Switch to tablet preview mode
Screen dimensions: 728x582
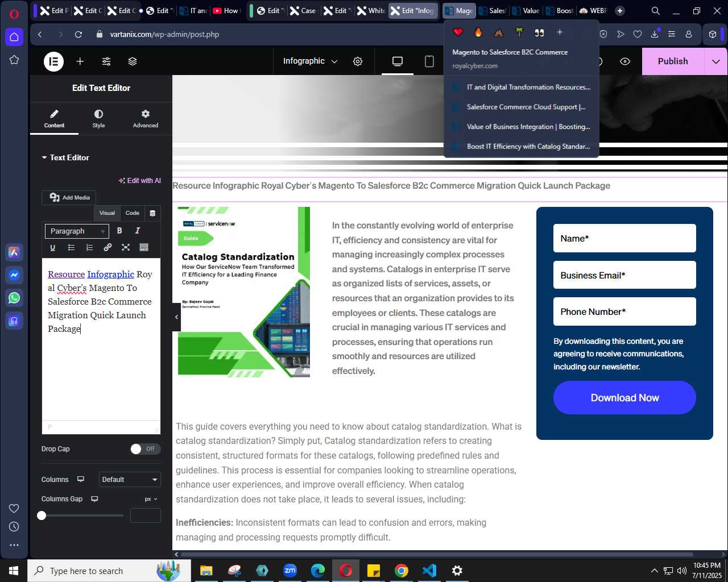429,61
